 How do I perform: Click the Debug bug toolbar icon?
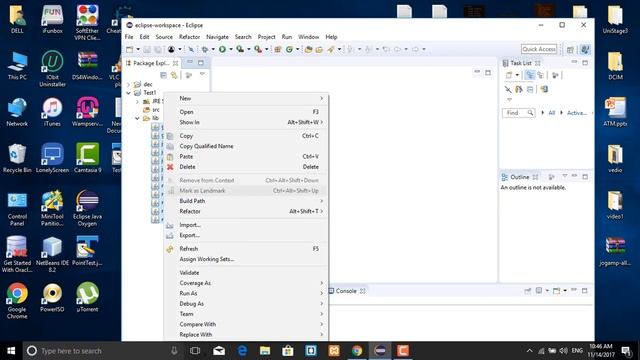(x=204, y=49)
